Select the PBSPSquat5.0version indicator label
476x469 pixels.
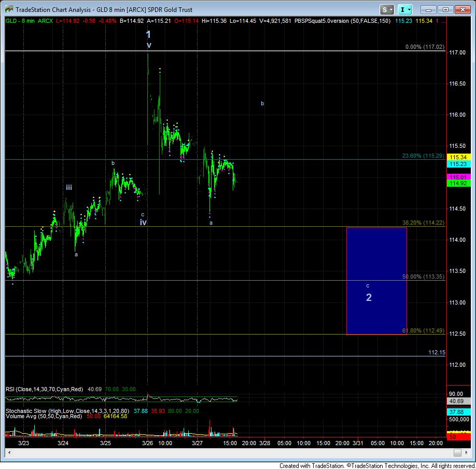[342, 21]
